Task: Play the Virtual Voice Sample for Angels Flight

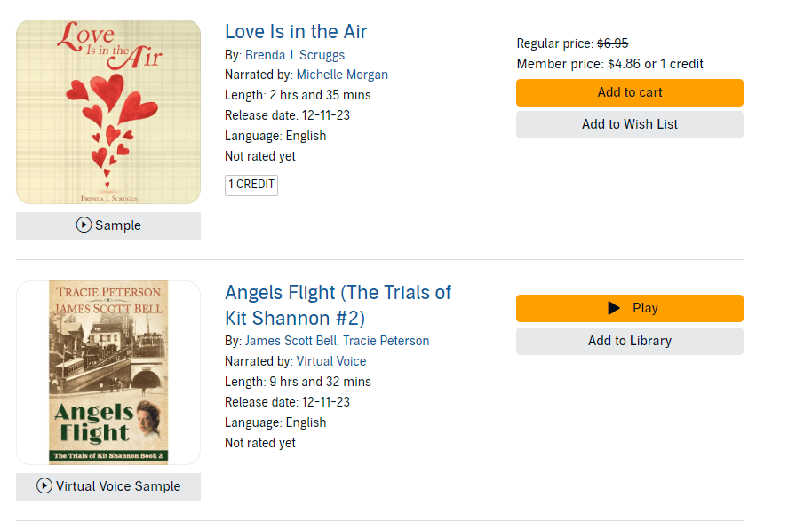Action: point(108,486)
